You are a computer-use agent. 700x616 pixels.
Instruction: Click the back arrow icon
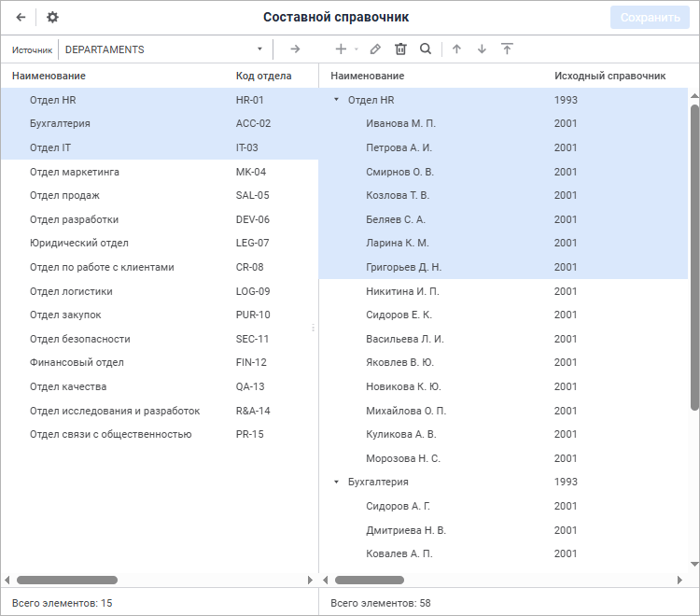point(21,18)
